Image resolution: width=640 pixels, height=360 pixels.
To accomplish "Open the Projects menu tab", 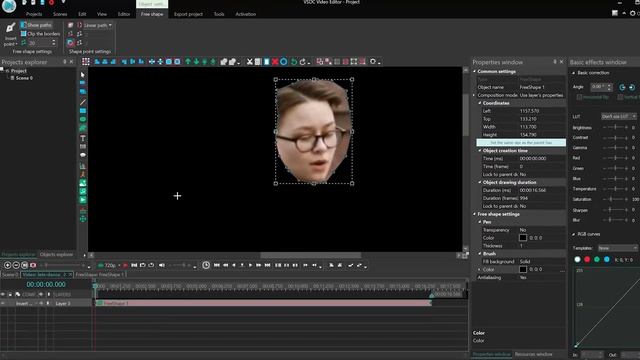I will pyautogui.click(x=34, y=14).
